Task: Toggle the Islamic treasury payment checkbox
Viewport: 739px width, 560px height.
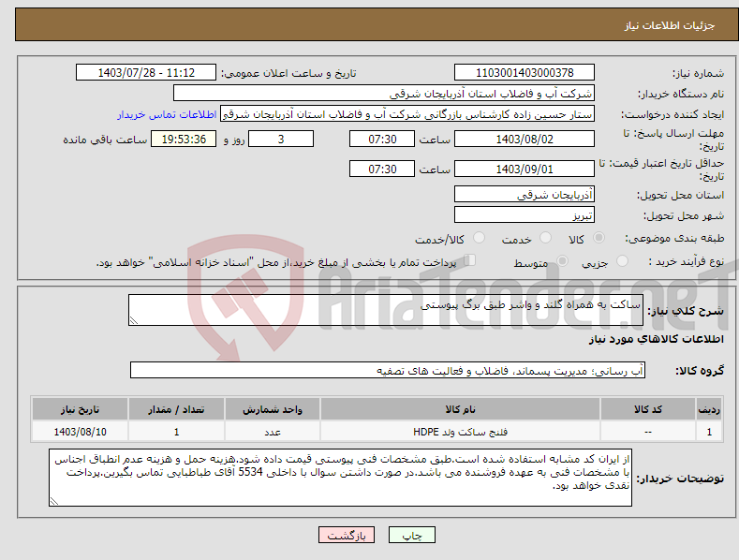Action: click(x=470, y=260)
